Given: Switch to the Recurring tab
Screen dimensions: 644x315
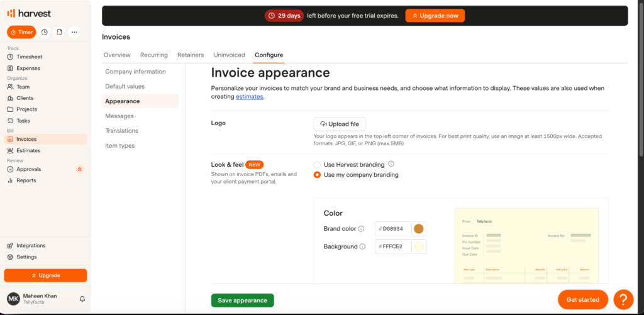Looking at the screenshot, I should click(154, 55).
